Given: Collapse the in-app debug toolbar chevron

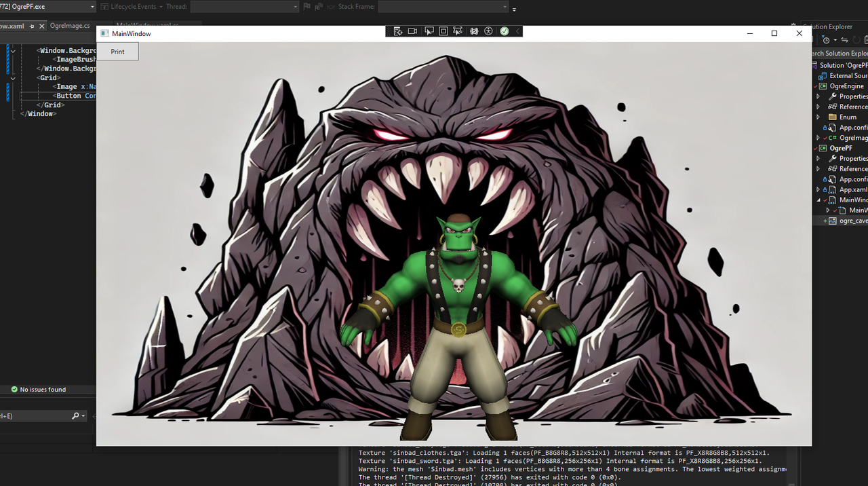Looking at the screenshot, I should click(518, 31).
